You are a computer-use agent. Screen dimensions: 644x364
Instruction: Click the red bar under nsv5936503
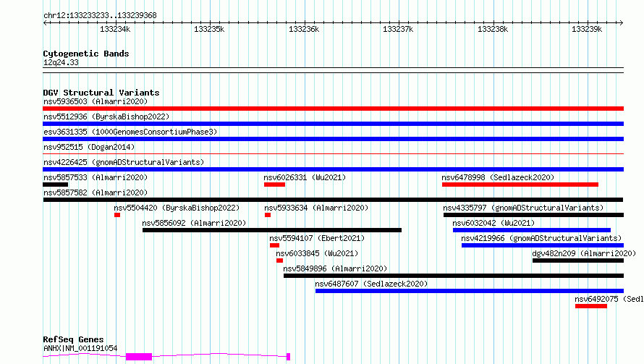tap(333, 109)
